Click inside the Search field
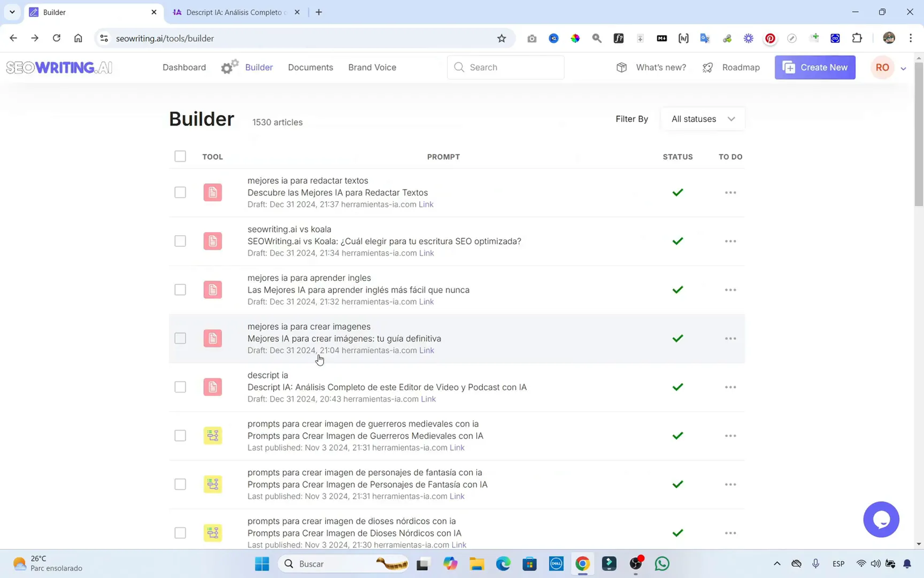This screenshot has height=578, width=924. click(x=505, y=67)
